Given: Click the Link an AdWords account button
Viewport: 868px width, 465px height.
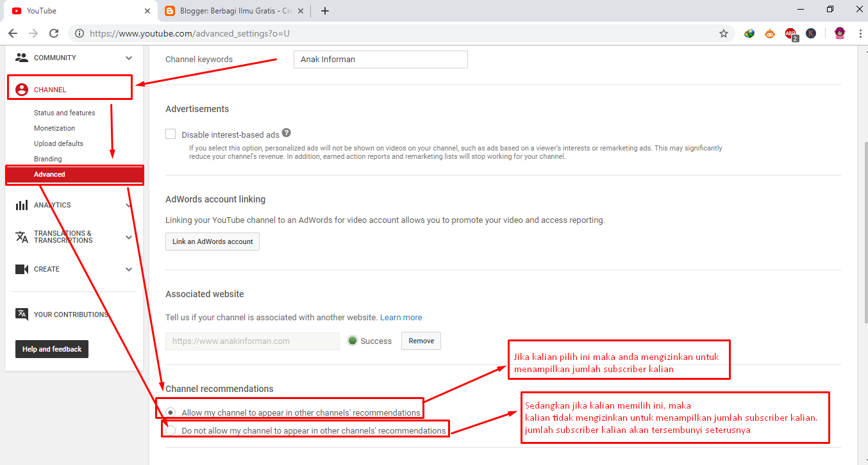Looking at the screenshot, I should pos(212,241).
